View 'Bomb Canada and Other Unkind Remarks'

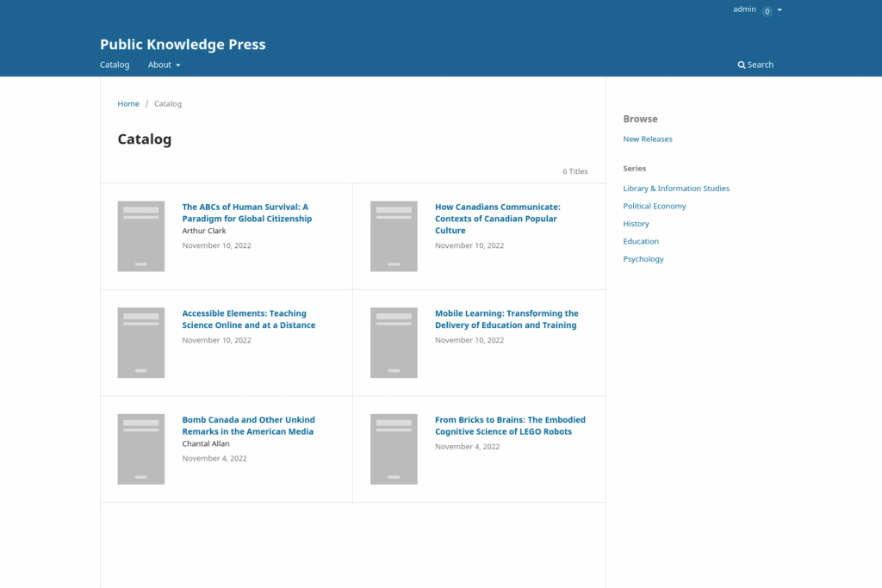(248, 425)
